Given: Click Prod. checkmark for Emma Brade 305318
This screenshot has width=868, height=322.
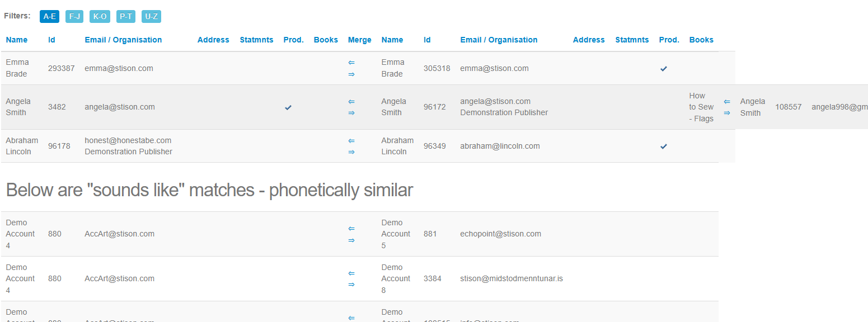Looking at the screenshot, I should tap(663, 68).
